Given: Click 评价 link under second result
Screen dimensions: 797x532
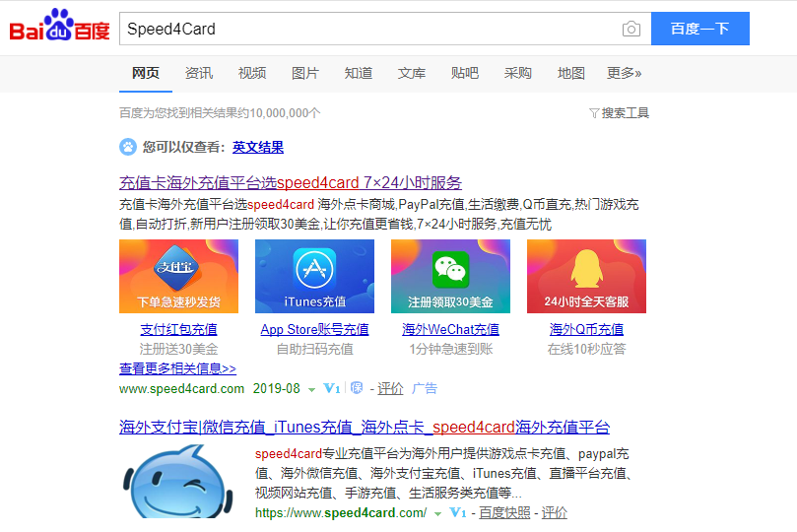Looking at the screenshot, I should click(554, 512).
